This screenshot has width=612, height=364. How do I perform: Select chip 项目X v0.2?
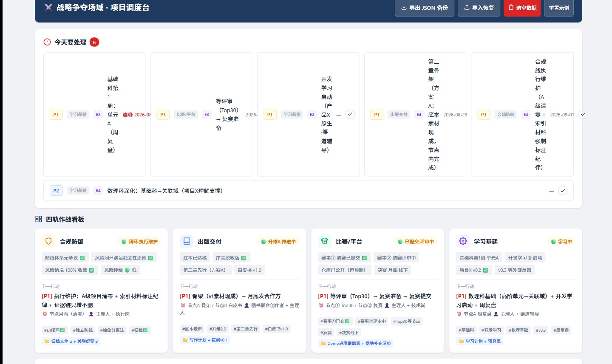pyautogui.click(x=474, y=270)
